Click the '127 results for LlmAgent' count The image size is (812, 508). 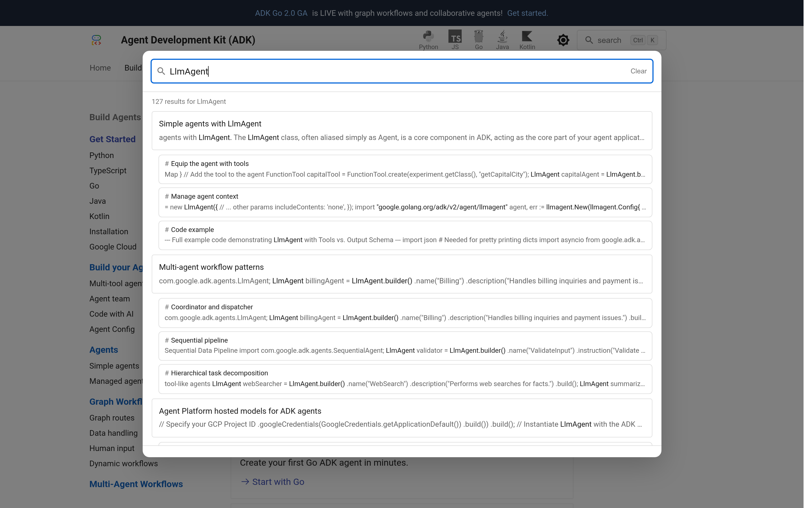click(x=189, y=102)
